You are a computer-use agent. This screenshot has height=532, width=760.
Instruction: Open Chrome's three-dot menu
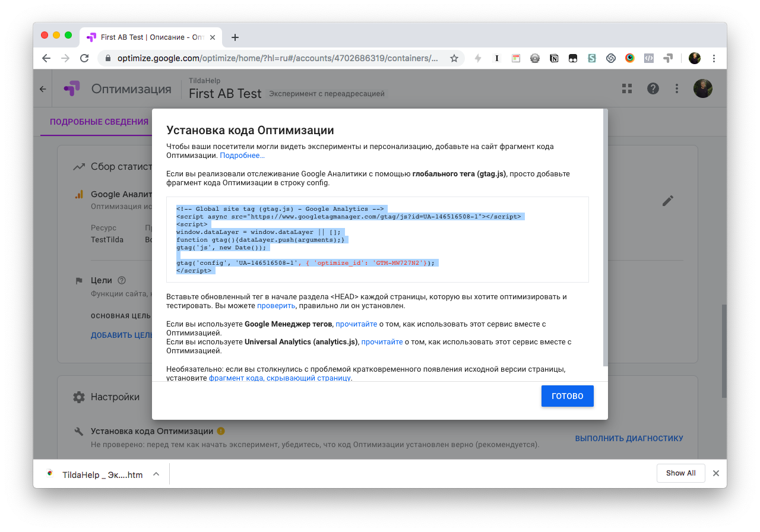click(x=714, y=58)
